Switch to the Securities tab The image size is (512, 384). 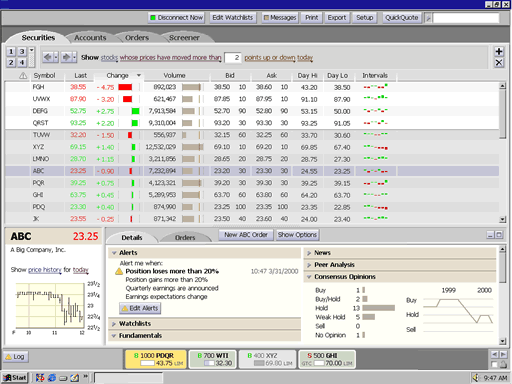[38, 38]
